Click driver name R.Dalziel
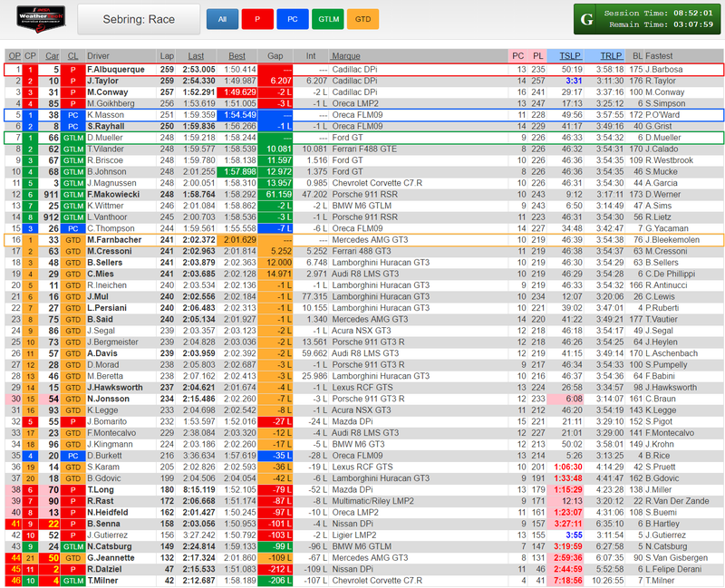The height and width of the screenshot is (588, 725). pos(104,569)
